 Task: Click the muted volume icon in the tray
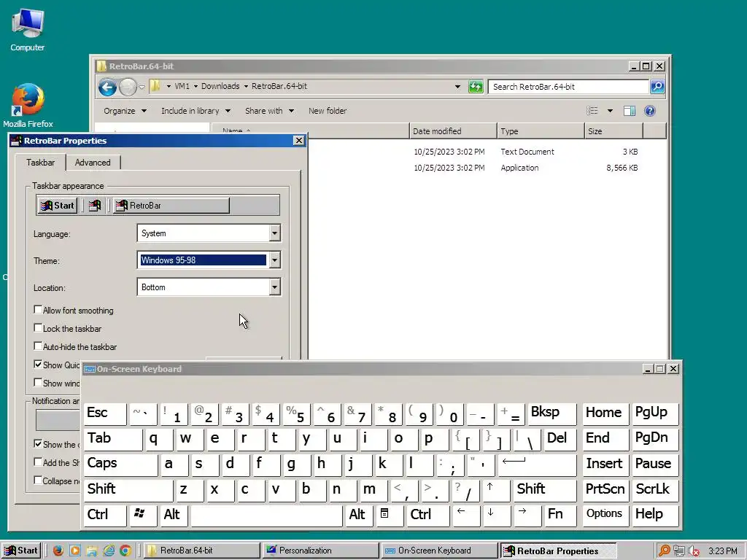point(694,551)
